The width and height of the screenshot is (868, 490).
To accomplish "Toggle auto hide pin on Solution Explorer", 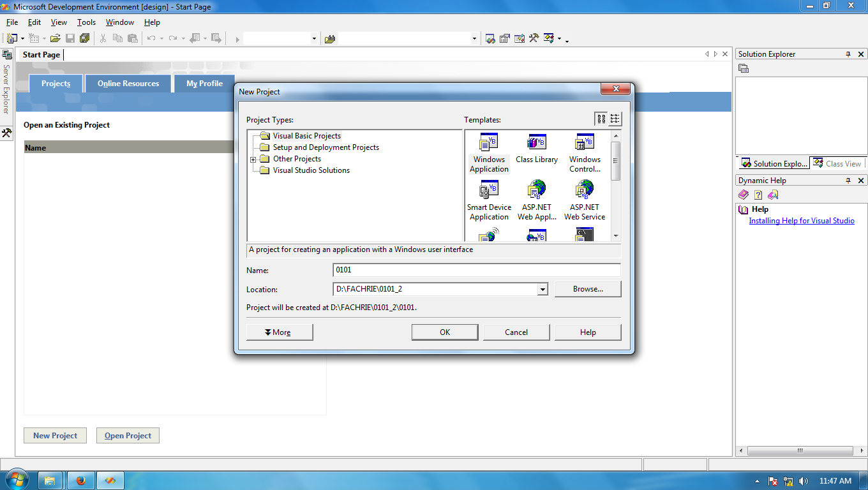I will tap(848, 54).
